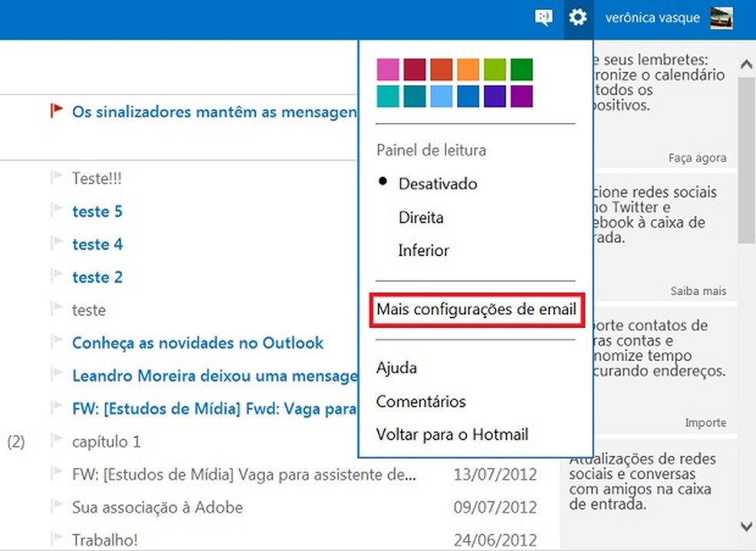Select the Desativado reading pane option

click(x=437, y=184)
